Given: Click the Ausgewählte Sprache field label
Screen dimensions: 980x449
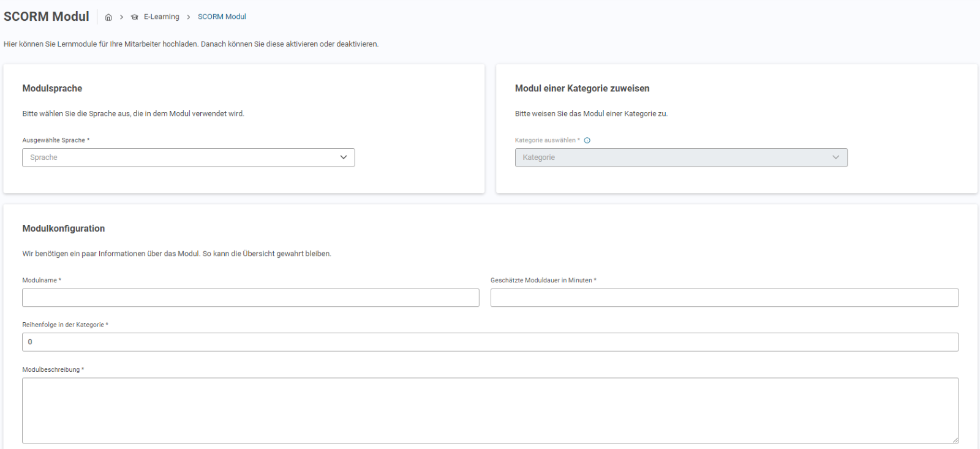Looking at the screenshot, I should [54, 140].
